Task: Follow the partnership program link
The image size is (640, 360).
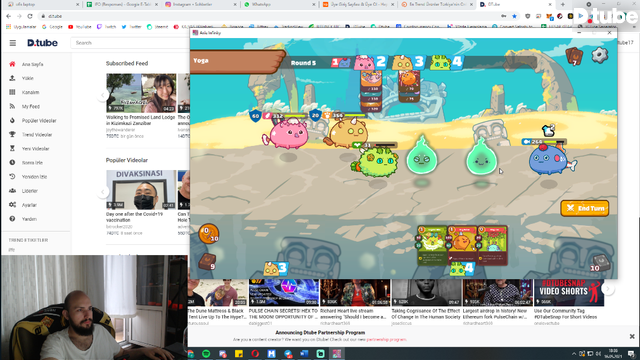Action: (386, 340)
